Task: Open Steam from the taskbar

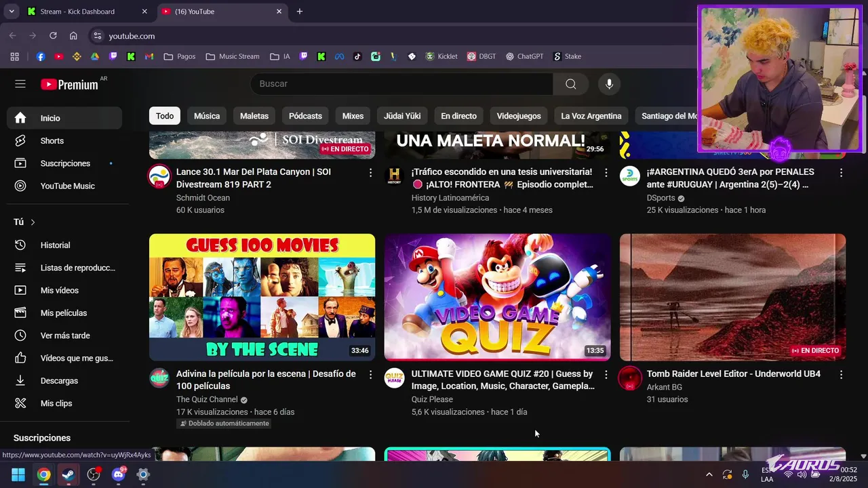Action: coord(68,474)
